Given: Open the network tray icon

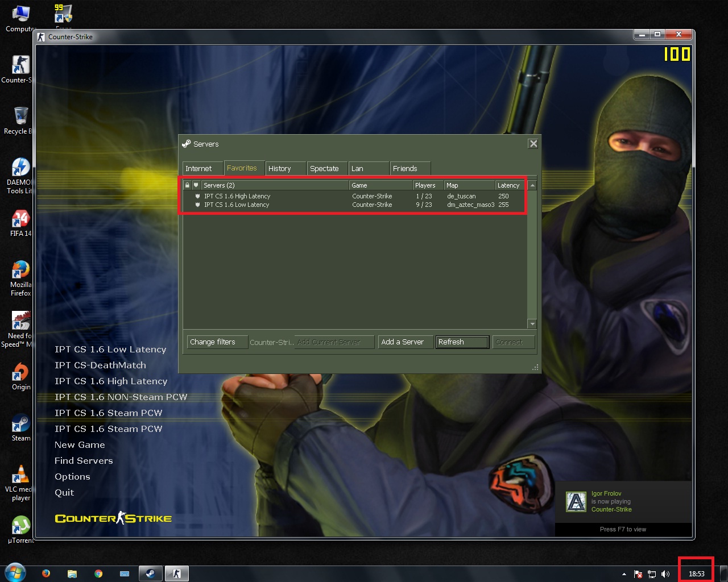Looking at the screenshot, I should [x=652, y=574].
